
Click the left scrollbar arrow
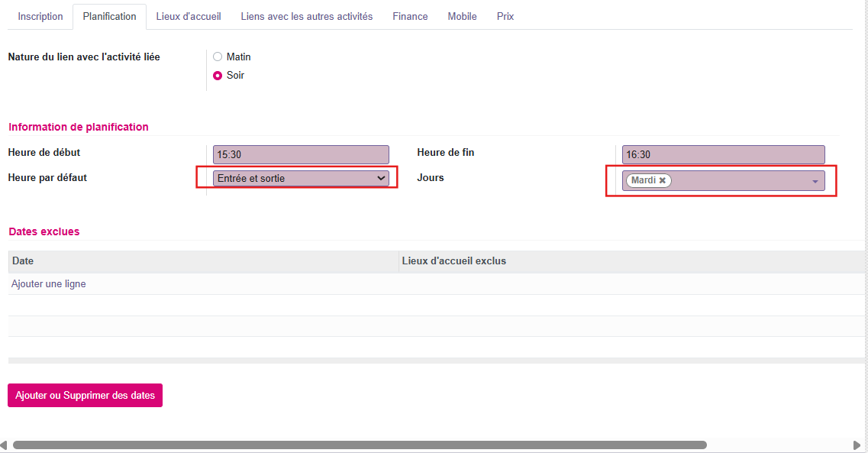pos(5,445)
